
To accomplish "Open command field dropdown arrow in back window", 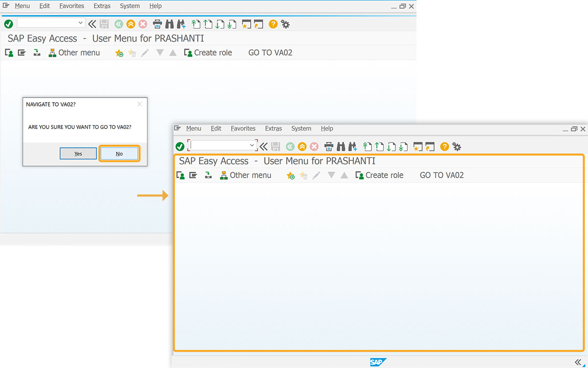I will point(81,23).
